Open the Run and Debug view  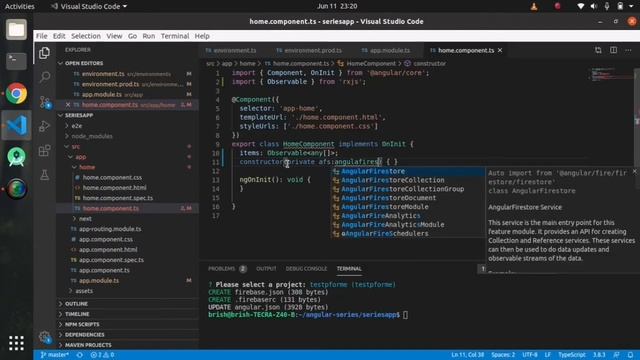coord(44,126)
